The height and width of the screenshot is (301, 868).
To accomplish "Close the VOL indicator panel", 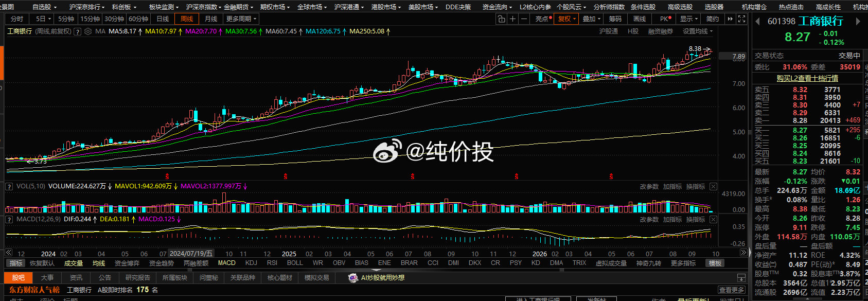I will point(713,186).
